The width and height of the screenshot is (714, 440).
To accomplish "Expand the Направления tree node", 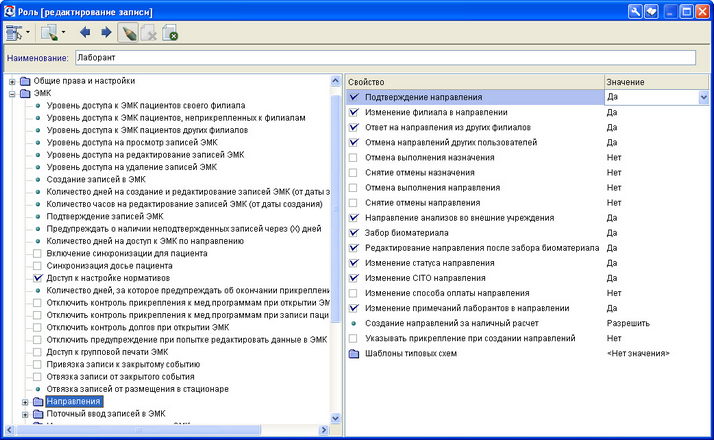I will [26, 402].
